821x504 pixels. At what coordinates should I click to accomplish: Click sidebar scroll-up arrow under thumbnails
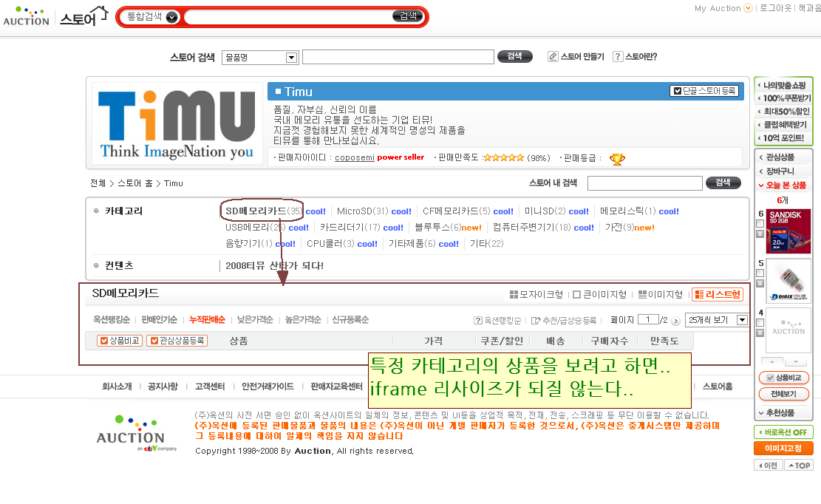771,361
